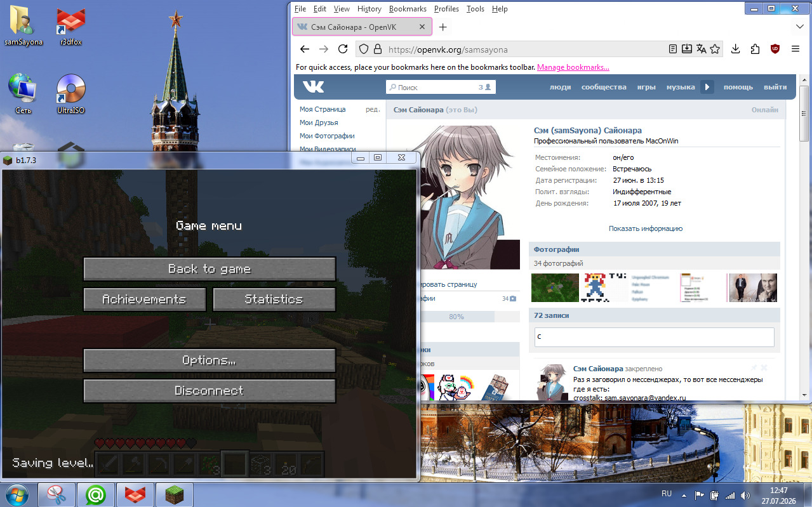Click the RU language indicator
This screenshot has height=507, width=812.
click(667, 494)
